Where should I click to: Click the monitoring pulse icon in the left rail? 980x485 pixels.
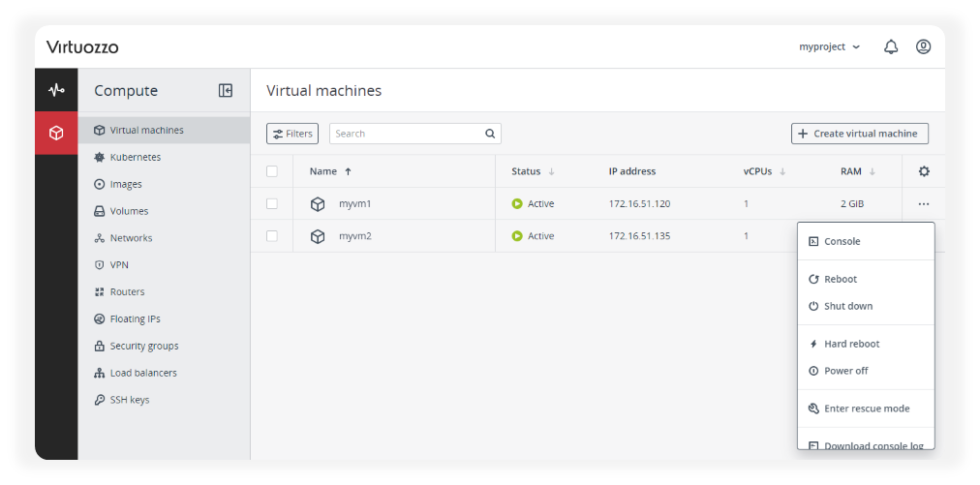tap(56, 90)
